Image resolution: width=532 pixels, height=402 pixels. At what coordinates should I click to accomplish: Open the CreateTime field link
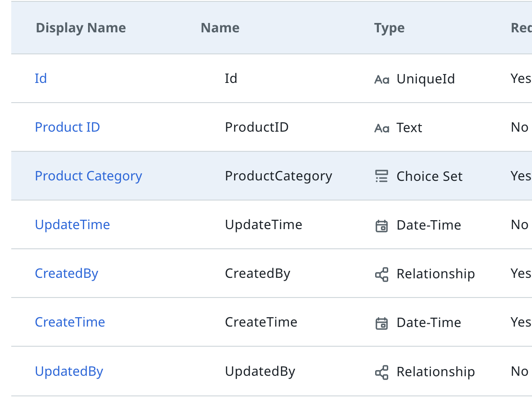(70, 322)
